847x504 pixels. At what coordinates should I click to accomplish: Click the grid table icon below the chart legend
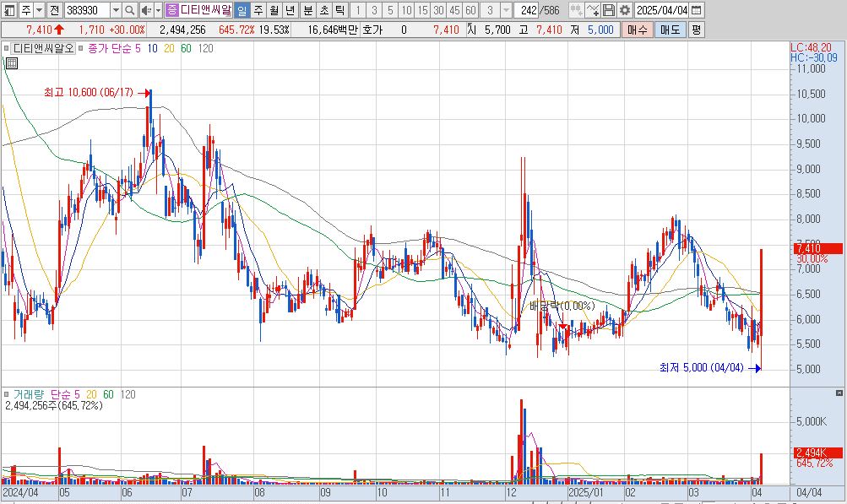11,63
